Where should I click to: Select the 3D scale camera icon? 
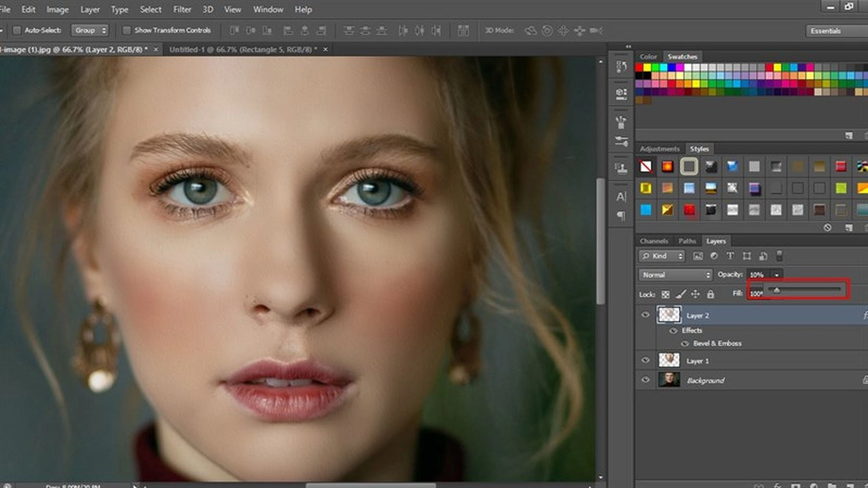[x=595, y=30]
